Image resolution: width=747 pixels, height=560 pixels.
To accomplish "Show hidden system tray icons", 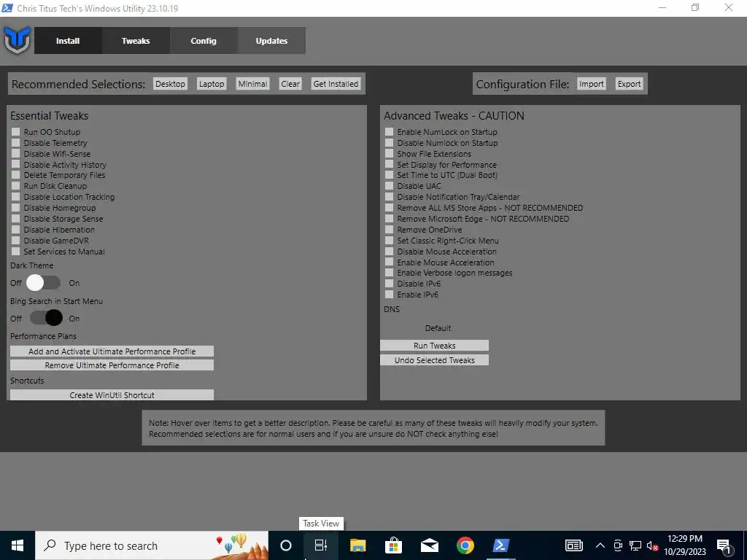I will click(x=600, y=545).
